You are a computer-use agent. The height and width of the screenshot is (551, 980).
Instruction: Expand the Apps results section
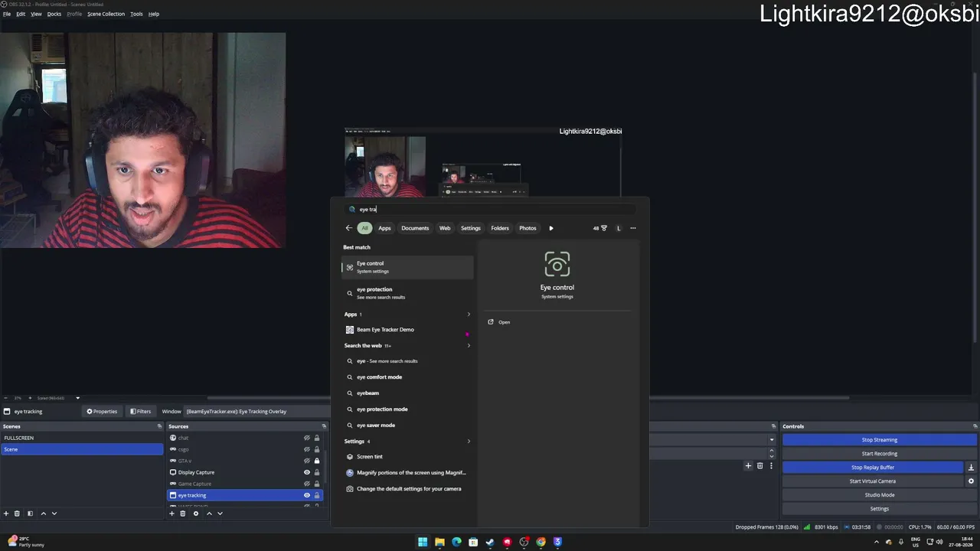(x=469, y=315)
